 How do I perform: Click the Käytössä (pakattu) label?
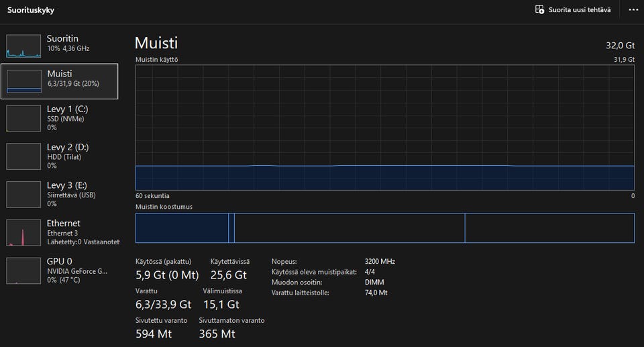point(164,262)
